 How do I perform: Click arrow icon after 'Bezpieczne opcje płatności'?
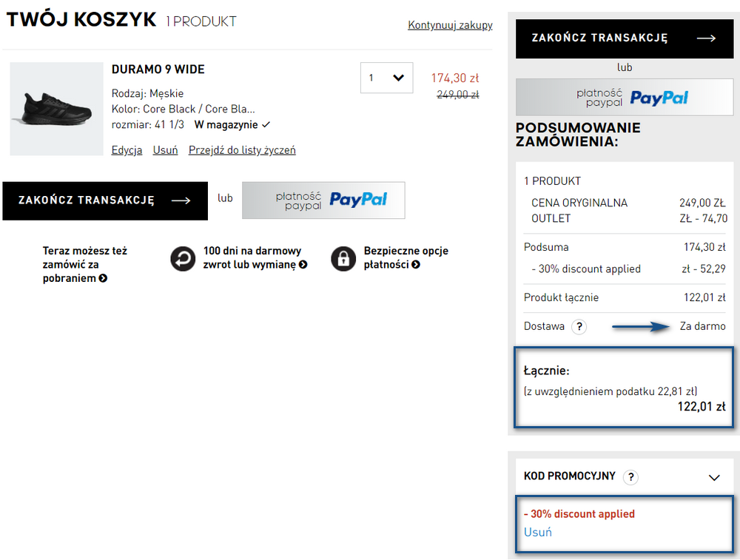coord(415,265)
